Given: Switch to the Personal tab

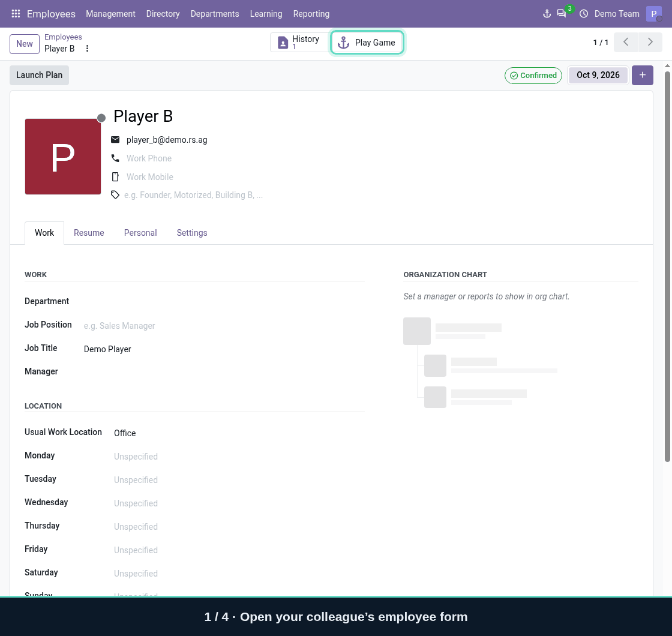Looking at the screenshot, I should (140, 233).
